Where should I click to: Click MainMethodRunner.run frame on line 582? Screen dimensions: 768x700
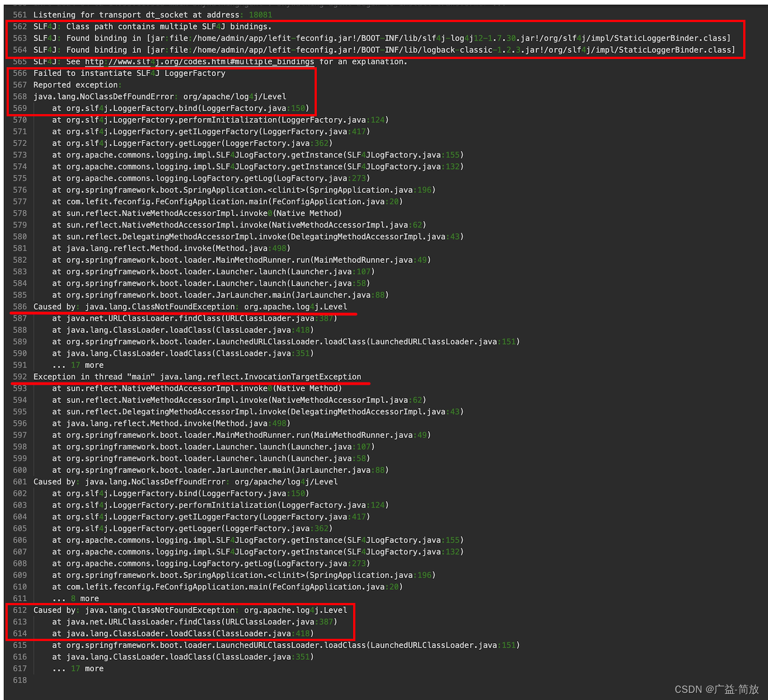241,260
